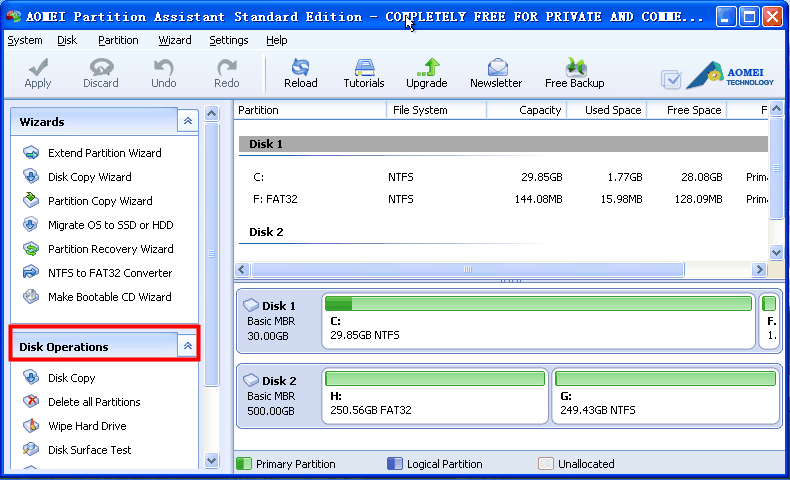The image size is (790, 480).
Task: Start Migrate OS to SSD or HDD
Action: tap(111, 225)
